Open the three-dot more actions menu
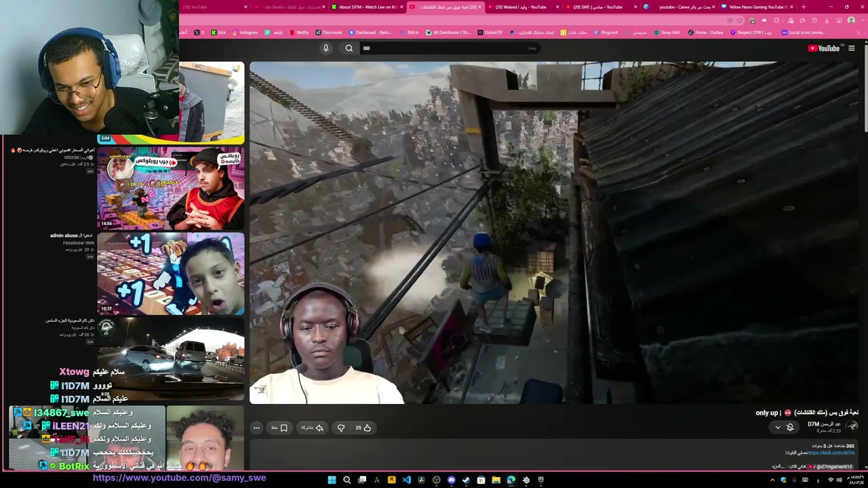The width and height of the screenshot is (868, 488). coord(256,428)
